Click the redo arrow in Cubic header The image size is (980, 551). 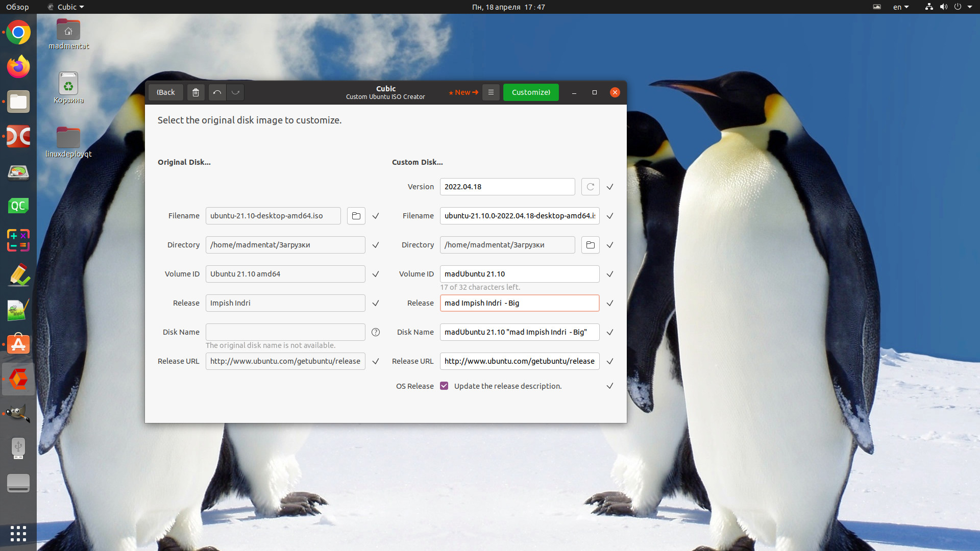pos(235,92)
